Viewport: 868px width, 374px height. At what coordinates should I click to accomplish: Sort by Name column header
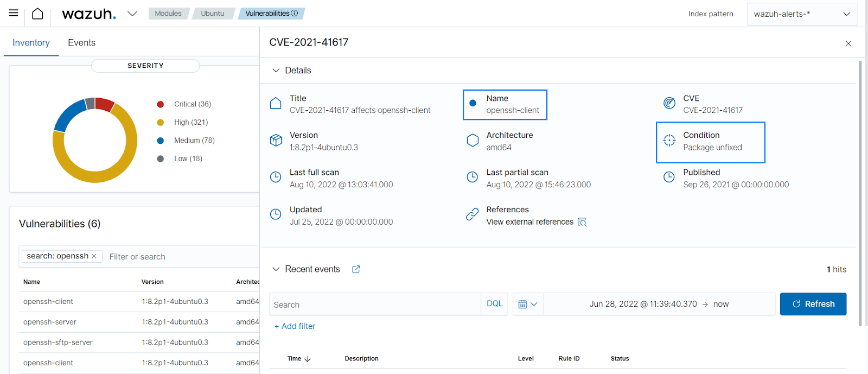[31, 282]
